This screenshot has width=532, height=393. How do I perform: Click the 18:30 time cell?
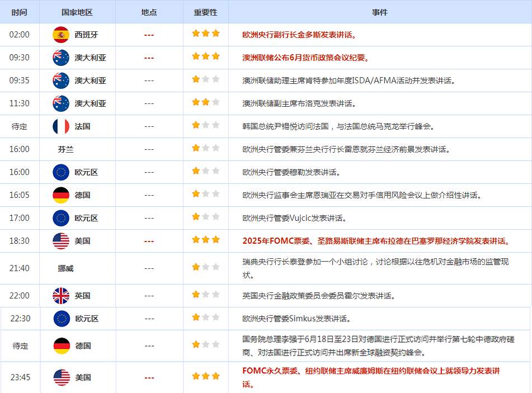[x=20, y=241]
